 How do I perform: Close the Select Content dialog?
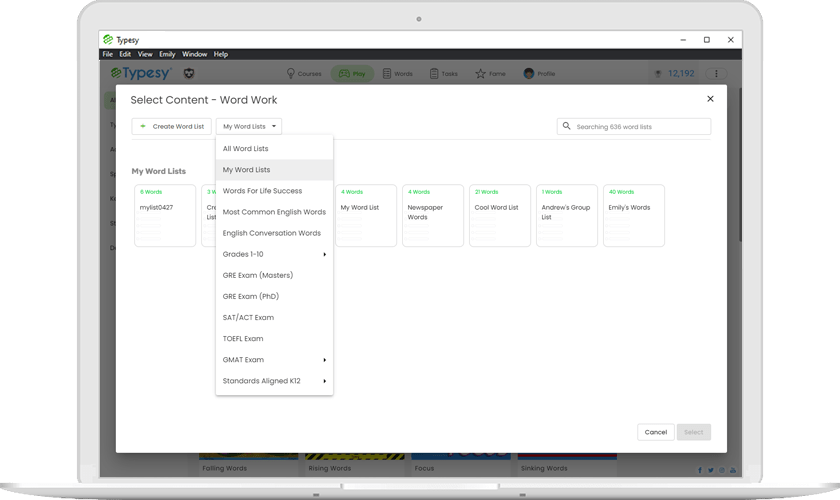(x=710, y=99)
